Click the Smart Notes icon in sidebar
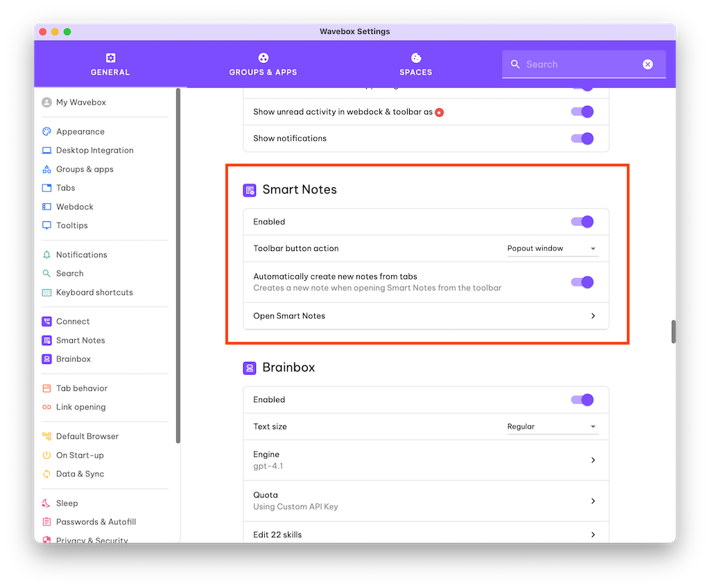 click(x=46, y=340)
